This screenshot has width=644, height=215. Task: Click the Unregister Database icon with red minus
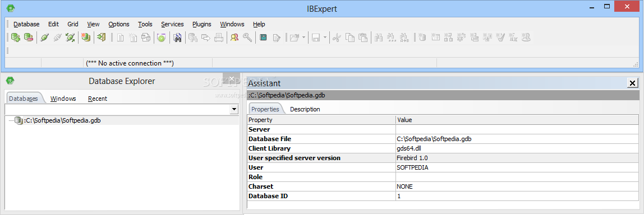[29, 38]
